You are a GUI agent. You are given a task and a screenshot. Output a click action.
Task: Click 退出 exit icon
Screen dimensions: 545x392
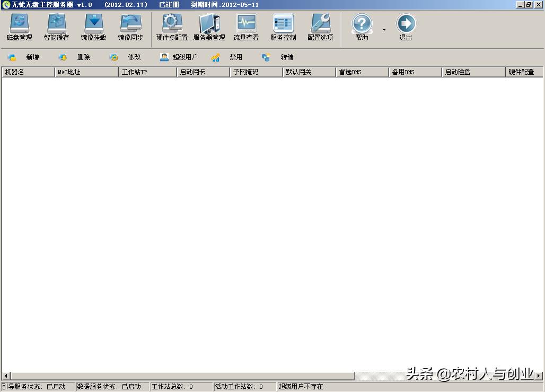point(406,27)
